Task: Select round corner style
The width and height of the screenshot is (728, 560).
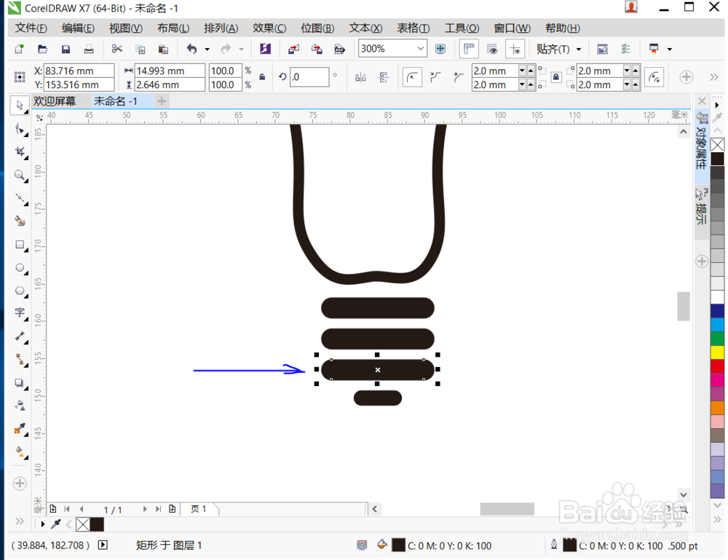Action: (412, 77)
